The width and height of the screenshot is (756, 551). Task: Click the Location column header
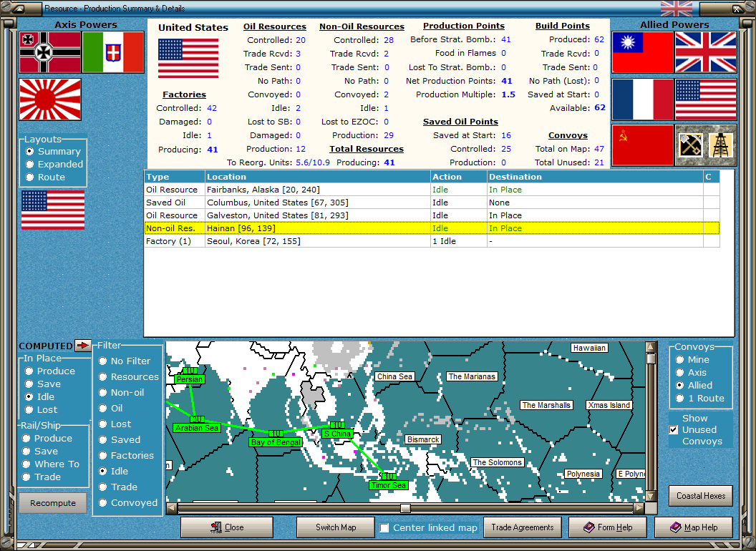318,177
